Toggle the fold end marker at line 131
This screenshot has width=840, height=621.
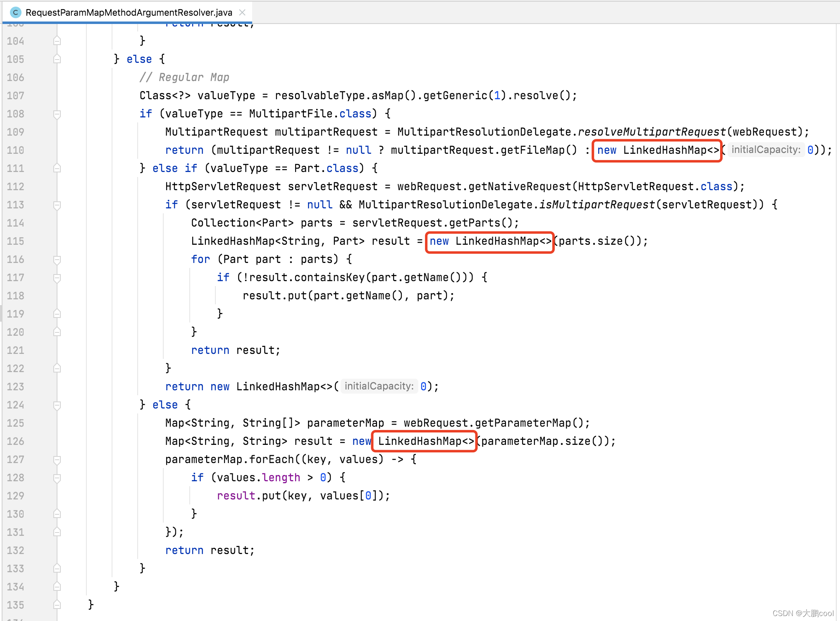pos(57,532)
